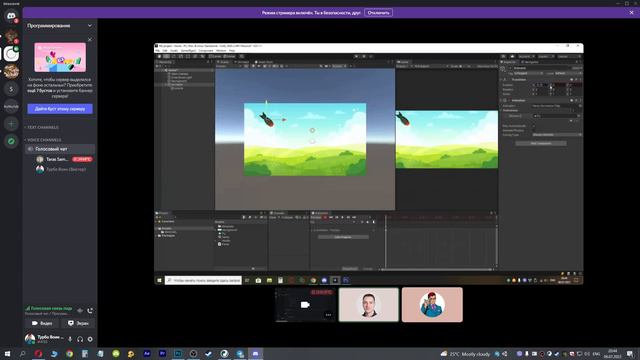
Task: Select Unity Hand tool in toolbar
Action: (x=159, y=56)
